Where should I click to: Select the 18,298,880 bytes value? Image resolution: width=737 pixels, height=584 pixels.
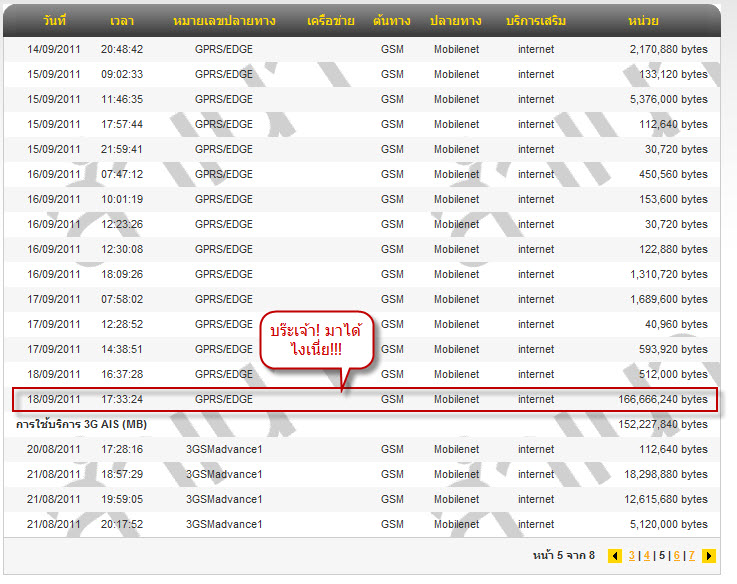click(666, 474)
